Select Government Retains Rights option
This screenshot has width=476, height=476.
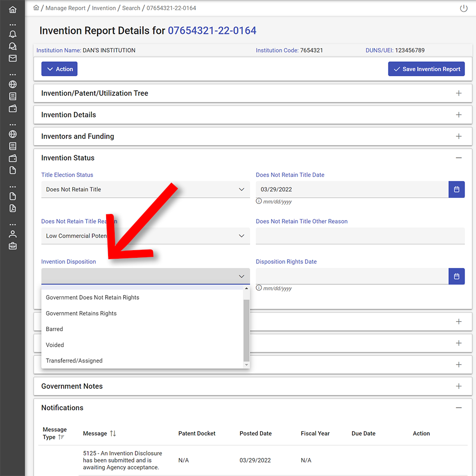(x=81, y=314)
